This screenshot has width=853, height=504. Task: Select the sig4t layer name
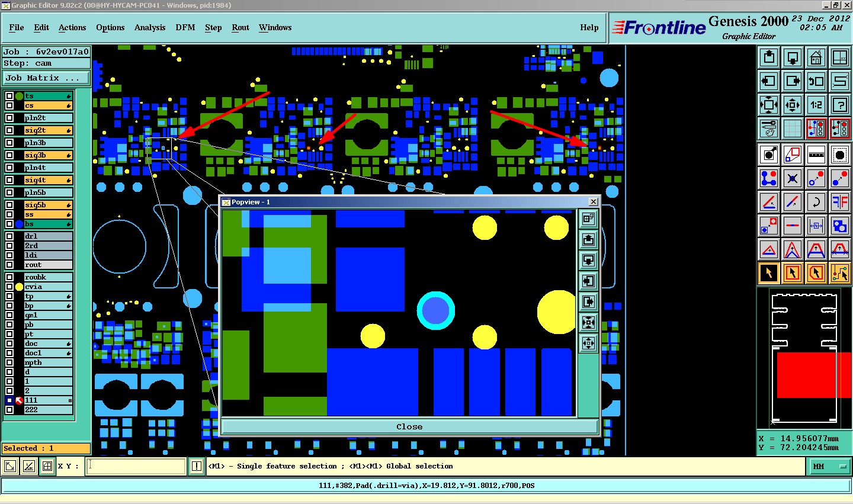(49, 180)
